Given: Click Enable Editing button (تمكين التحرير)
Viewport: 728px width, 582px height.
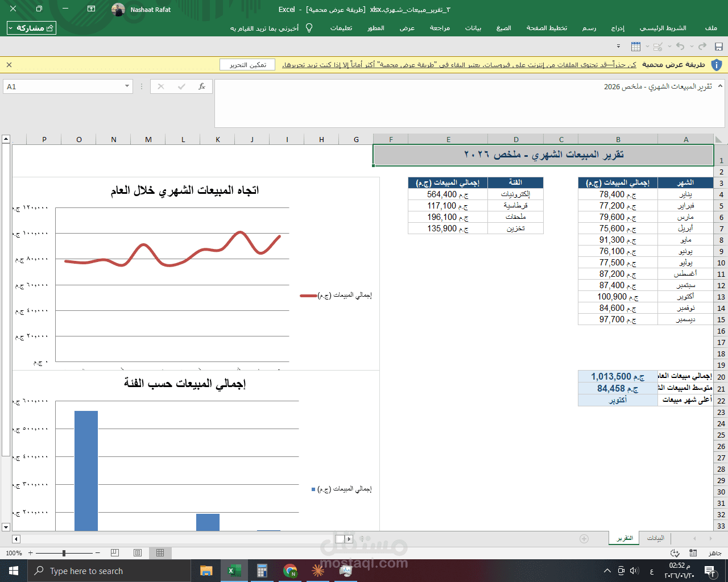Looking at the screenshot, I should [x=247, y=65].
